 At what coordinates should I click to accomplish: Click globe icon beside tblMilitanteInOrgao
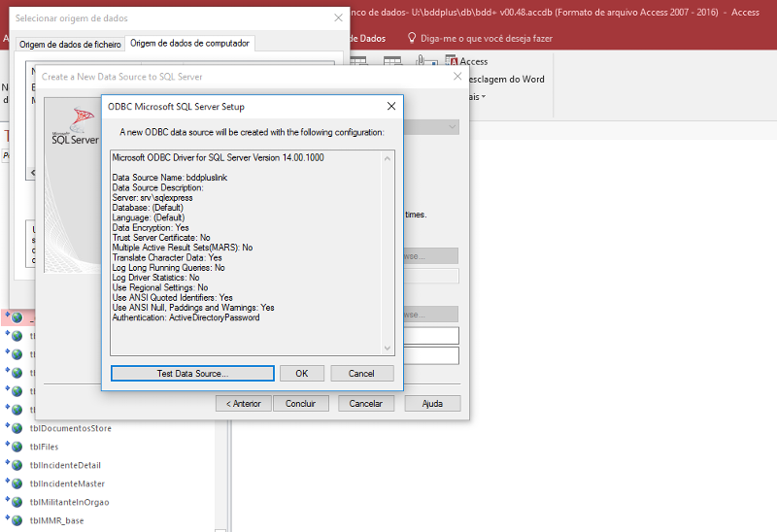[17, 502]
